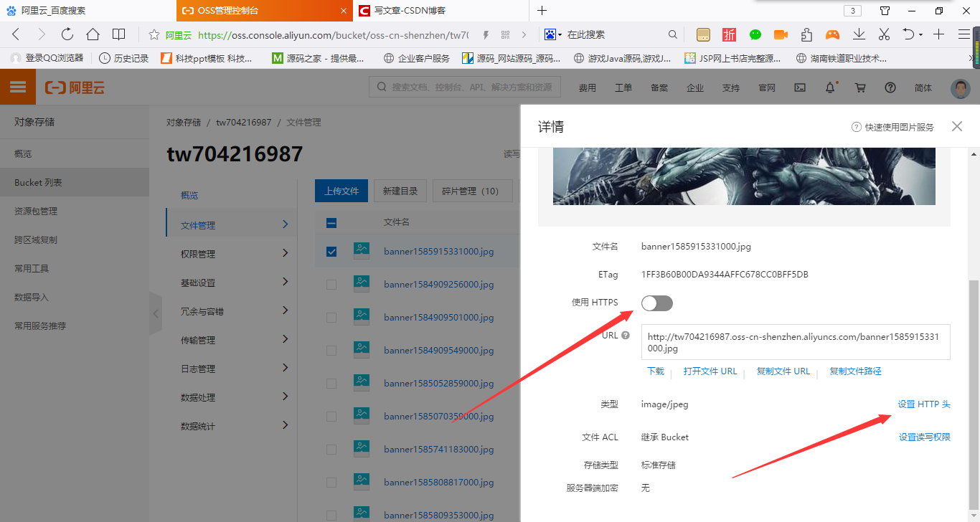
Task: Check the banner1584909549000.jpg checkbox
Action: click(331, 351)
